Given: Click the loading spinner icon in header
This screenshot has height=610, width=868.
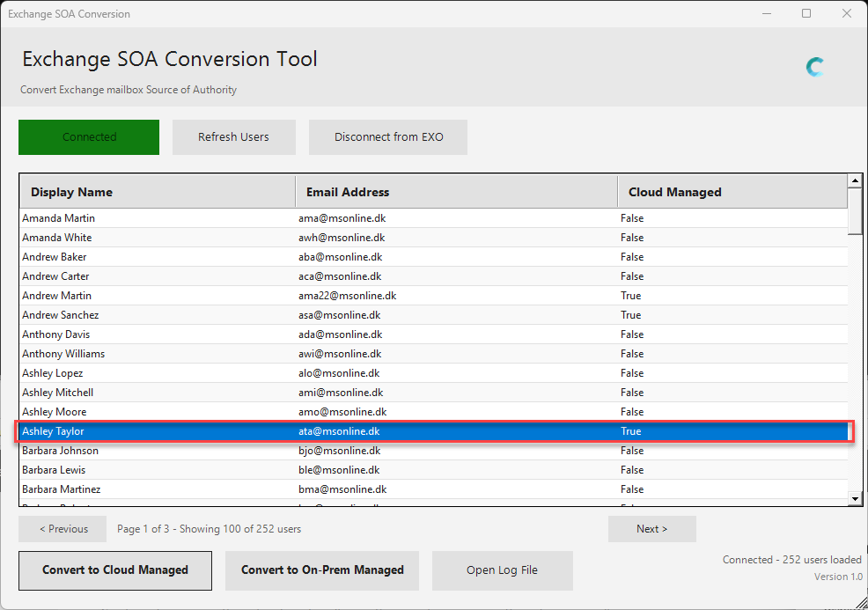Looking at the screenshot, I should click(815, 67).
